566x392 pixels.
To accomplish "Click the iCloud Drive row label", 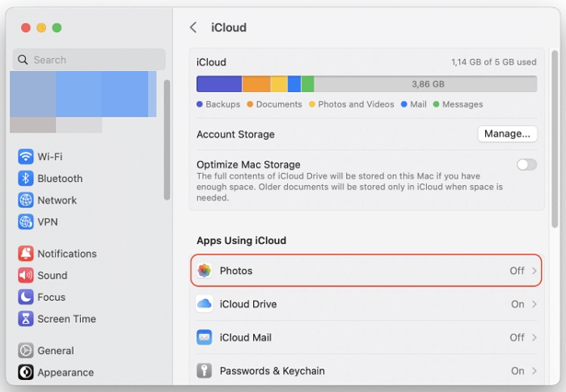I will 248,304.
